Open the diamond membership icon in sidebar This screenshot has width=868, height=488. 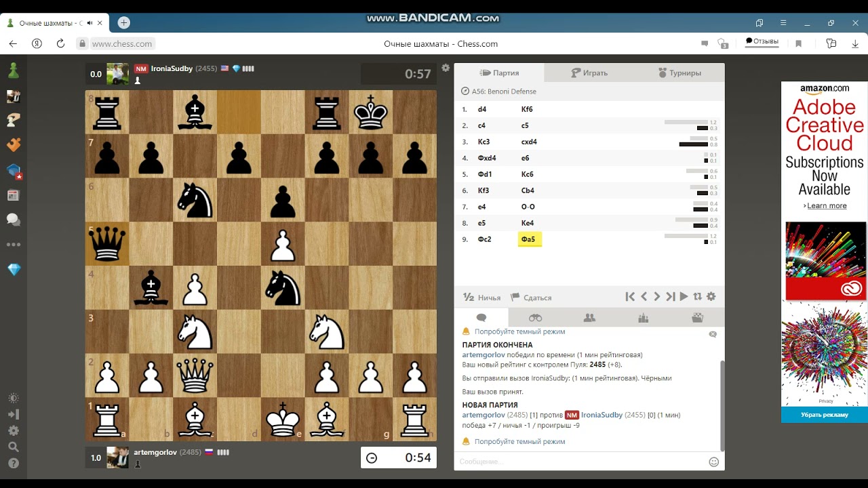pyautogui.click(x=14, y=270)
